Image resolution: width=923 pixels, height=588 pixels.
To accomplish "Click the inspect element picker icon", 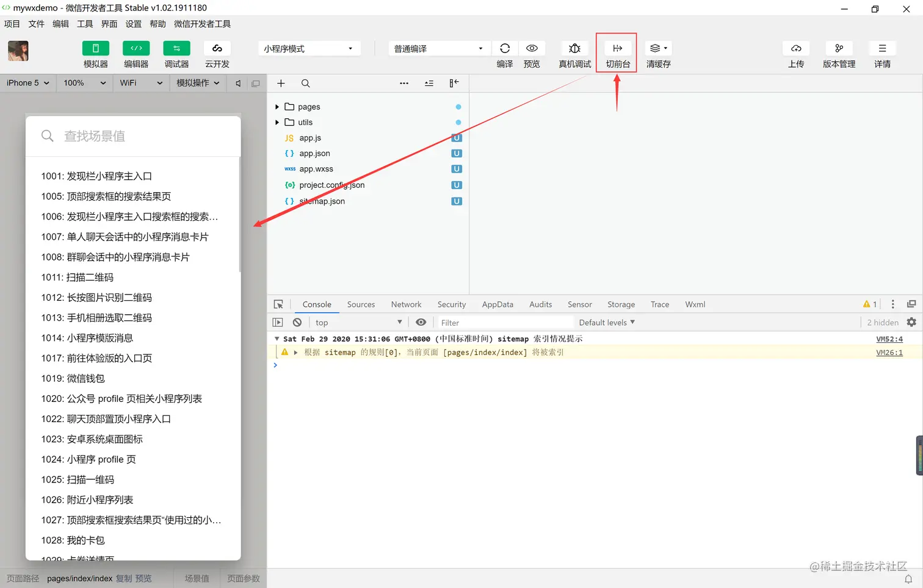I will pyautogui.click(x=278, y=304).
